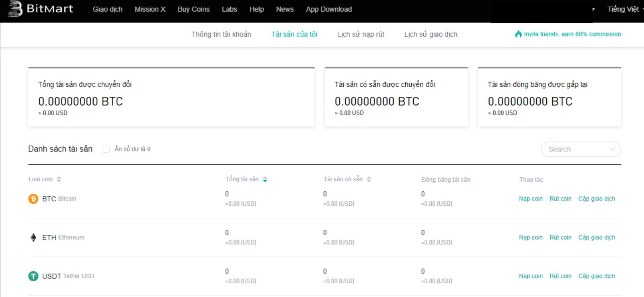Click Rút coin for USDT
The image size is (644, 297).
(560, 276)
